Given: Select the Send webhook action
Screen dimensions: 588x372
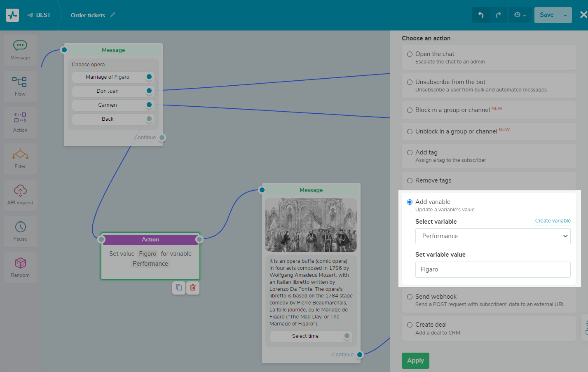Looking at the screenshot, I should (410, 297).
